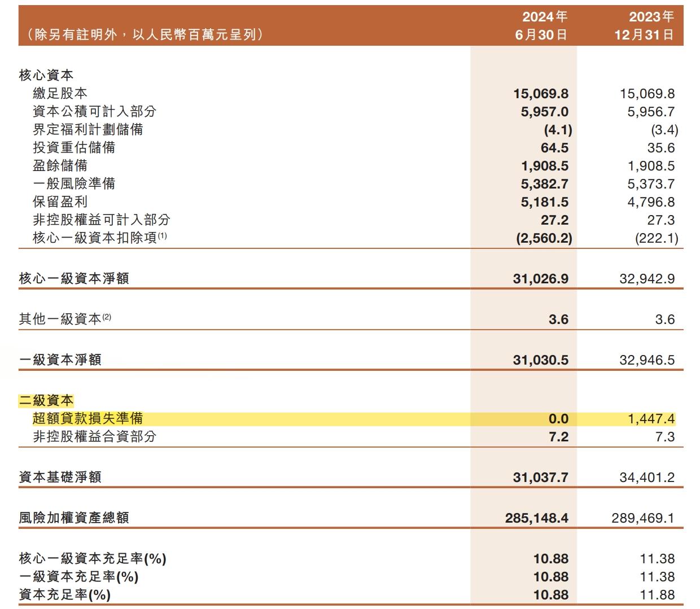700x609 pixels.
Task: Select the highlighted 二級資本 heading
Action: pyautogui.click(x=46, y=401)
